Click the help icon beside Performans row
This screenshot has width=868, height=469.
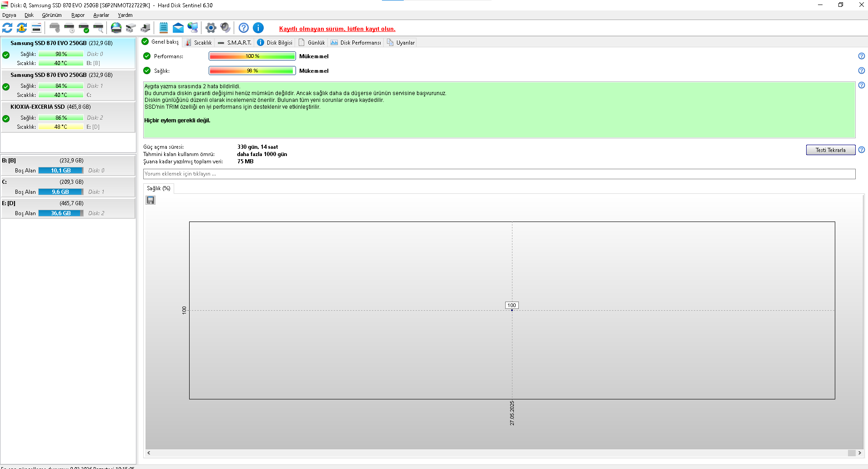point(861,56)
